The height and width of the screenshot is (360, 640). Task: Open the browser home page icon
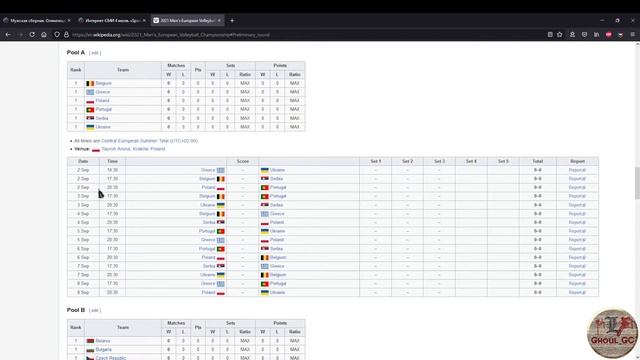tap(44, 35)
